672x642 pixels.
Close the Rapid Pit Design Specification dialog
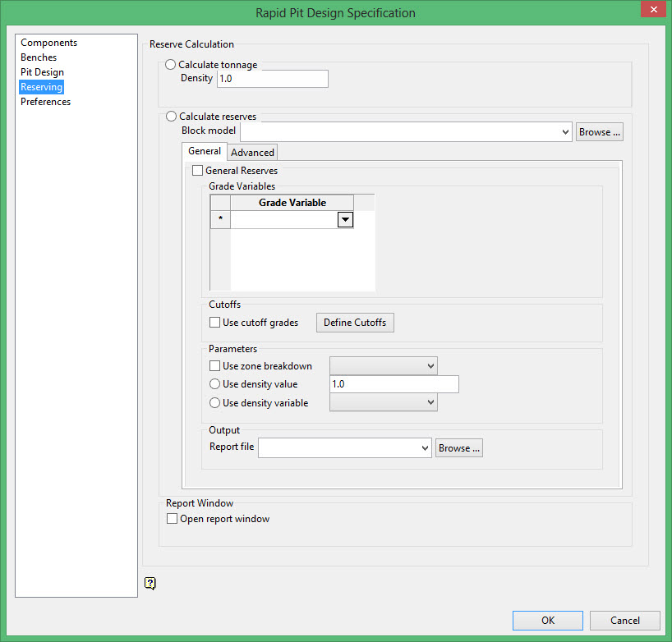point(653,11)
